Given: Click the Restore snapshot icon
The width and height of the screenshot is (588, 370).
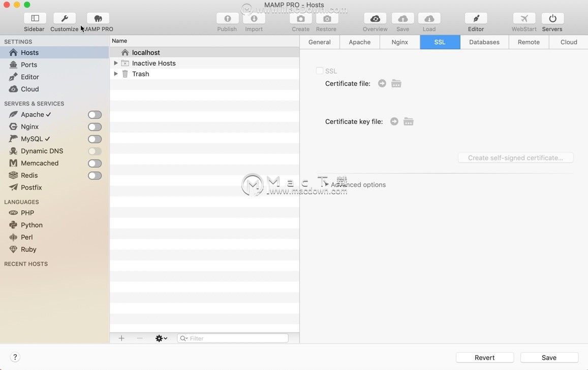Looking at the screenshot, I should click(327, 18).
